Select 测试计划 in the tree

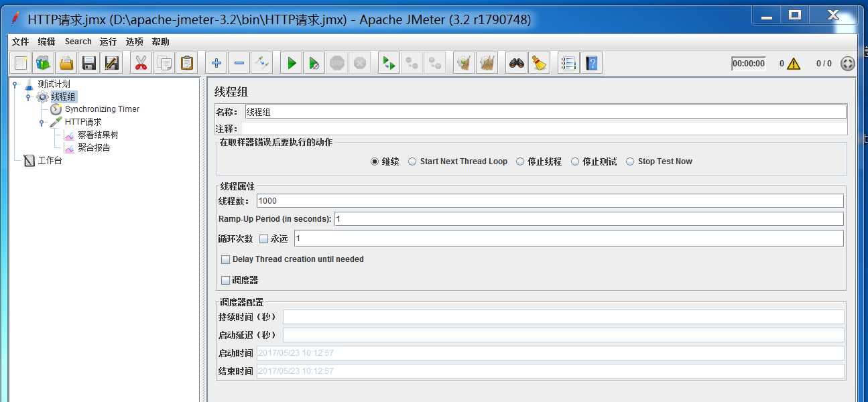pyautogui.click(x=54, y=84)
